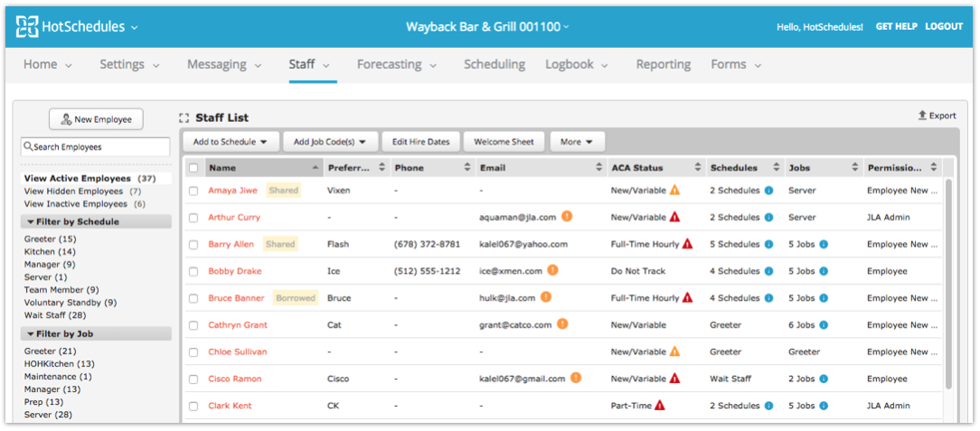The width and height of the screenshot is (980, 431).
Task: Click the New Employee button
Action: tap(96, 119)
